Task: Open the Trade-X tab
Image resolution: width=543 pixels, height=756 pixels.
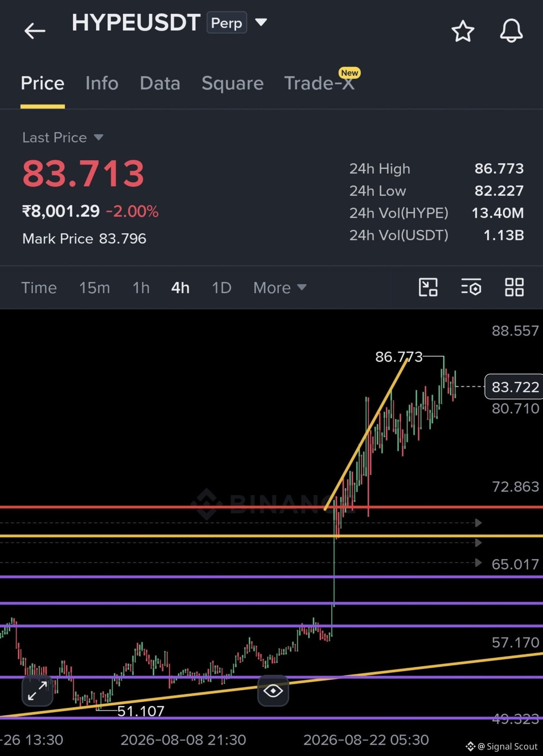Action: 320,83
